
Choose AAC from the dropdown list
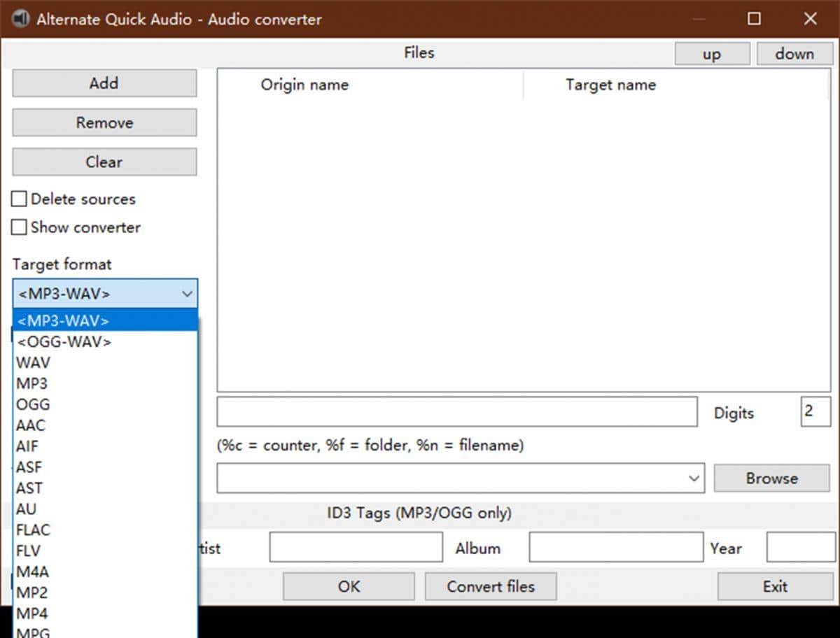coord(31,425)
